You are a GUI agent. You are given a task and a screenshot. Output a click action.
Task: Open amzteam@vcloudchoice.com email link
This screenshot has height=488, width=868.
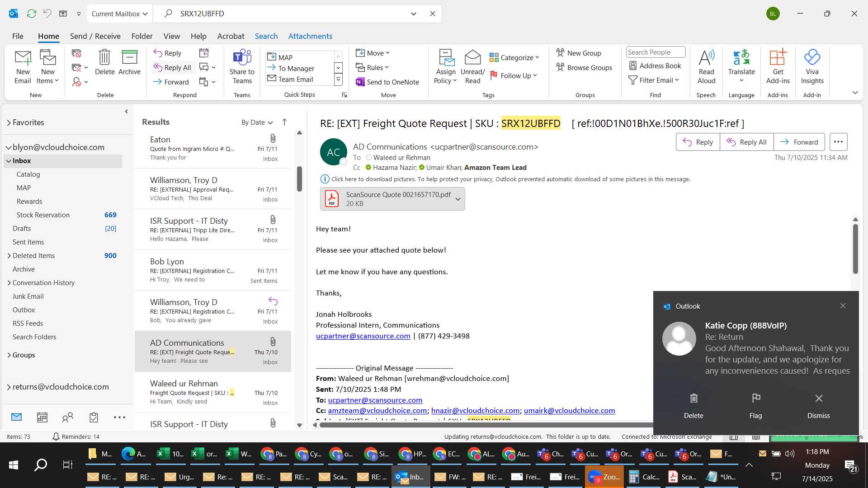click(x=377, y=410)
